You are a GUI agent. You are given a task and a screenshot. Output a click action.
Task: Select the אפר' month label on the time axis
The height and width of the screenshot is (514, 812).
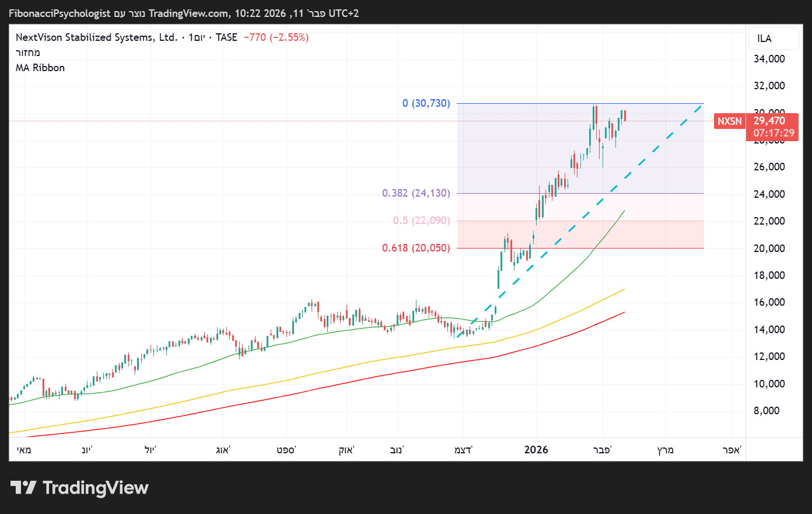(x=731, y=450)
